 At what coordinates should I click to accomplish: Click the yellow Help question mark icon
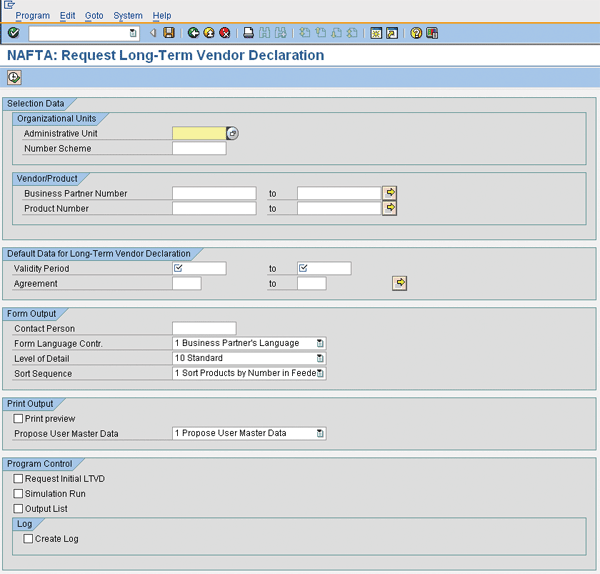416,33
